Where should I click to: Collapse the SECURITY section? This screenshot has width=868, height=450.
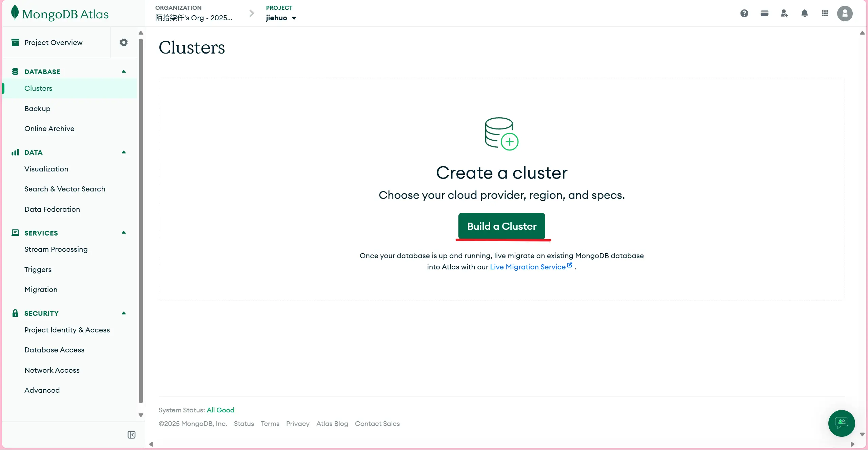[x=124, y=313]
